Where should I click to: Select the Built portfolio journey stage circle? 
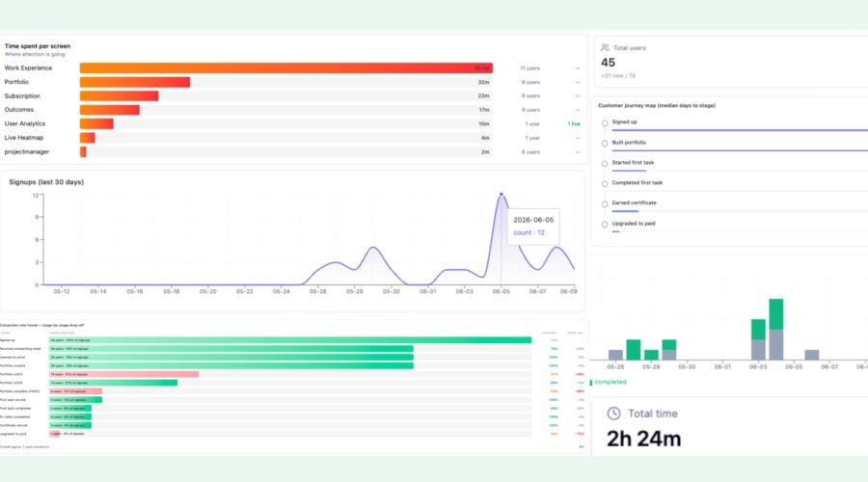605,144
